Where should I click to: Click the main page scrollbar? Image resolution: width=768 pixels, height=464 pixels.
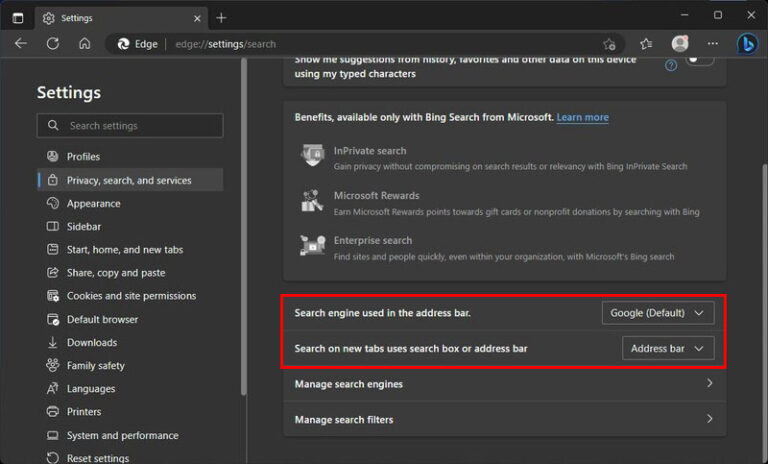click(x=765, y=314)
